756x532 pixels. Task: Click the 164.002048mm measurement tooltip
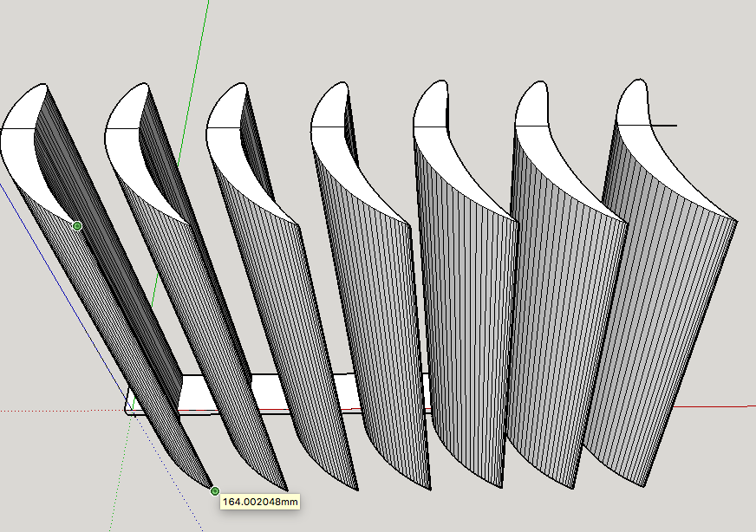point(260,502)
